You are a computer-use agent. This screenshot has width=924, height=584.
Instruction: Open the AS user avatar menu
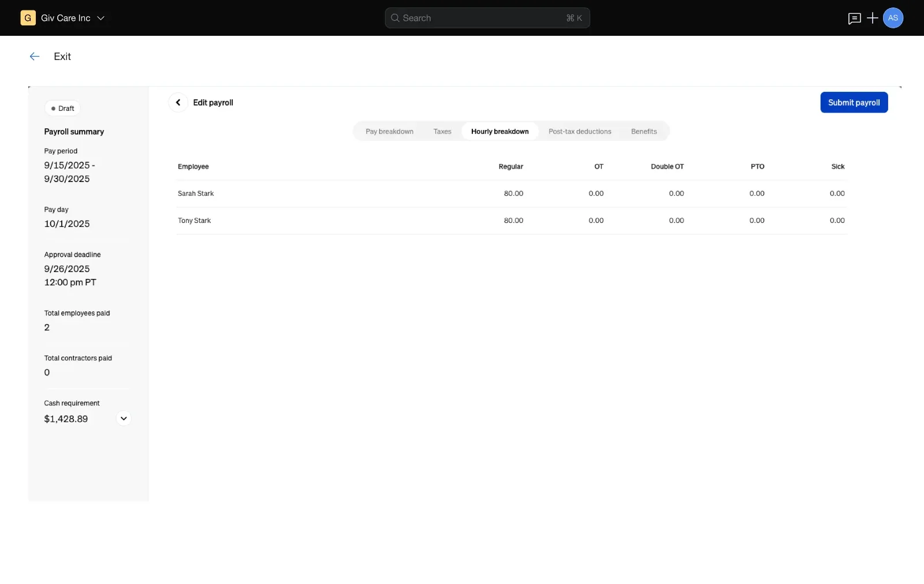pos(893,18)
